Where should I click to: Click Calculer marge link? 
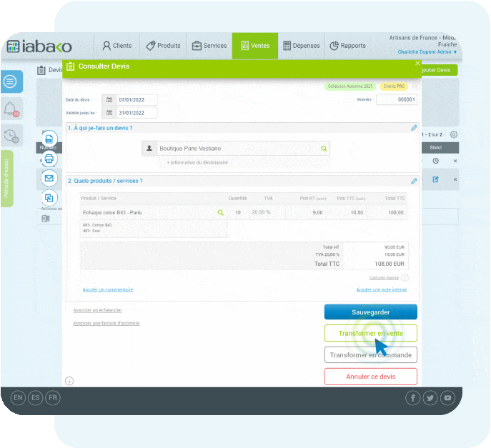384,278
